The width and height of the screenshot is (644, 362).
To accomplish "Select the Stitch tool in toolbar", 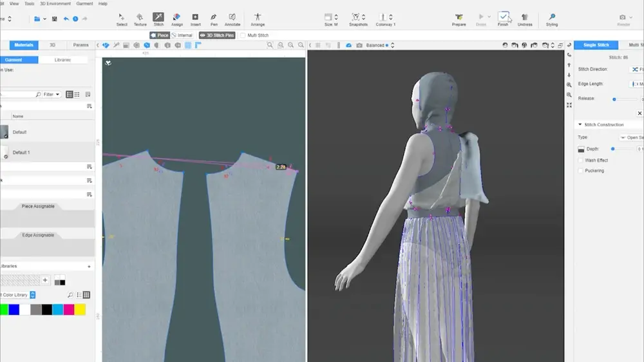I will (158, 18).
